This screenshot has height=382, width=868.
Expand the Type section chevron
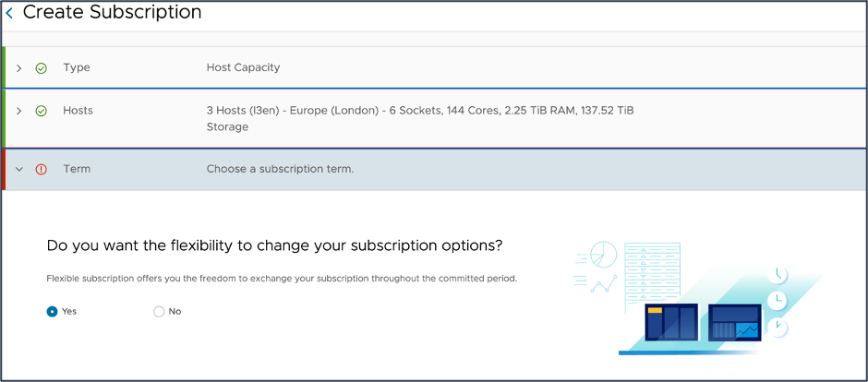(19, 68)
